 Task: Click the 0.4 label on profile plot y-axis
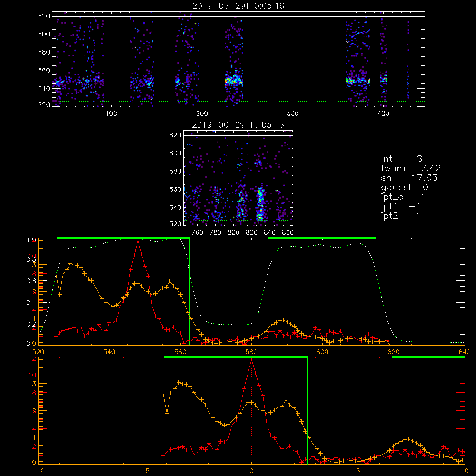31,302
